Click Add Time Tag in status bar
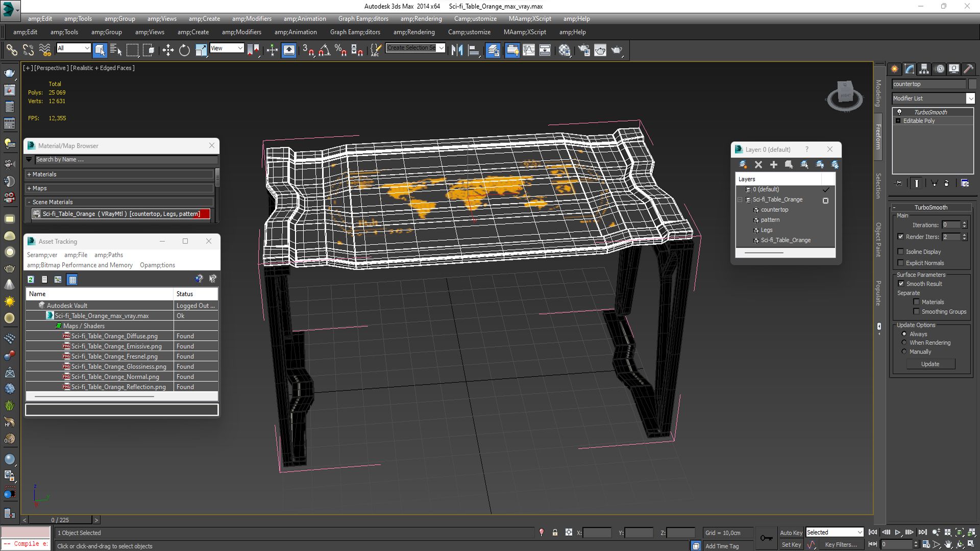The image size is (980, 551). point(722,546)
